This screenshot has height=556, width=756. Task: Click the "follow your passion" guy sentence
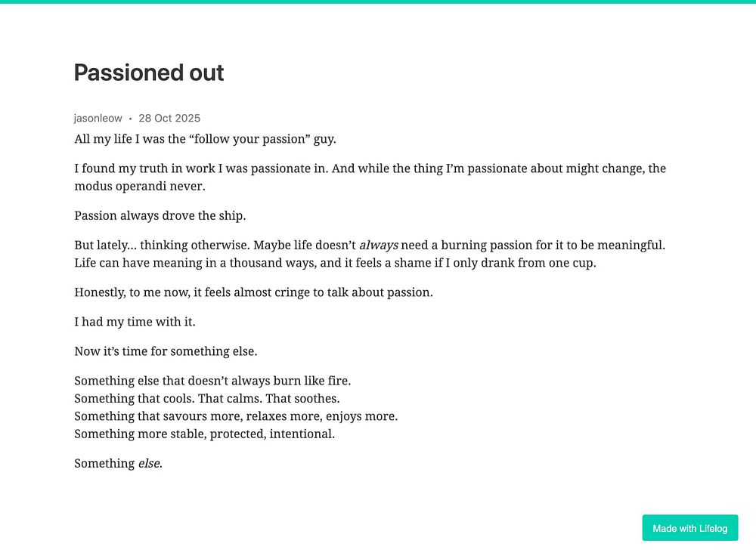click(205, 139)
